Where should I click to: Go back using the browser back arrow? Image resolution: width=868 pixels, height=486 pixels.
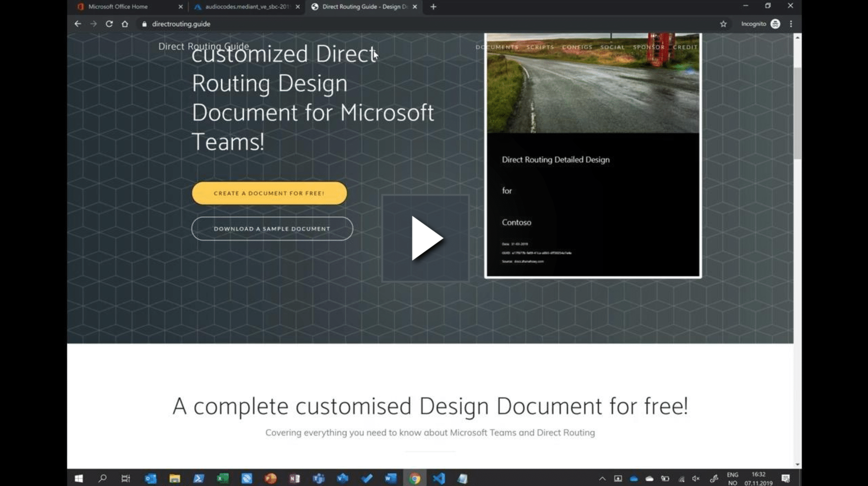pyautogui.click(x=78, y=24)
